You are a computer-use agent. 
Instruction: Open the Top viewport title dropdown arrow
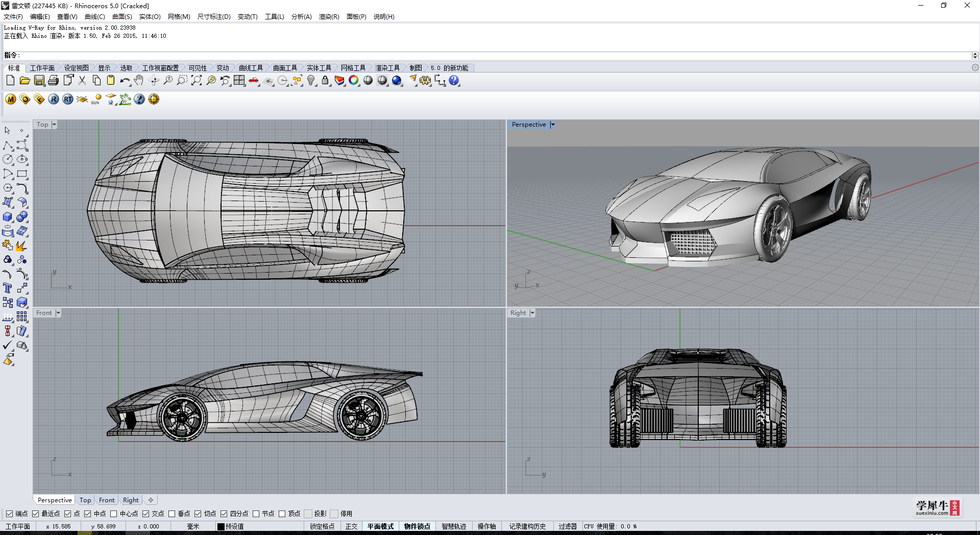pyautogui.click(x=54, y=125)
